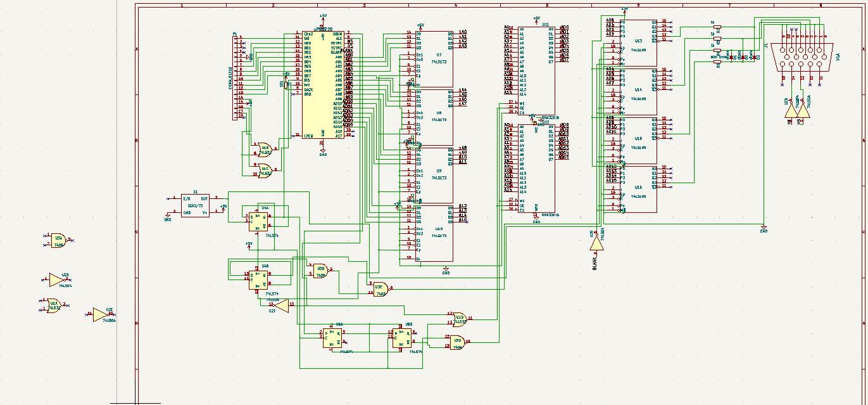This screenshot has height=405, width=868.
Task: Click the U3D 7400 NAND gate
Action: [x=456, y=342]
